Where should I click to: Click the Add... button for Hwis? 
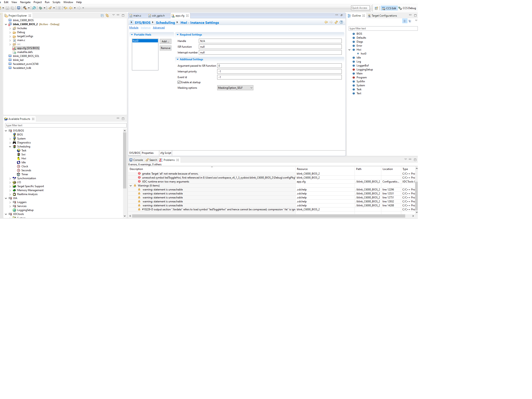pos(165,41)
